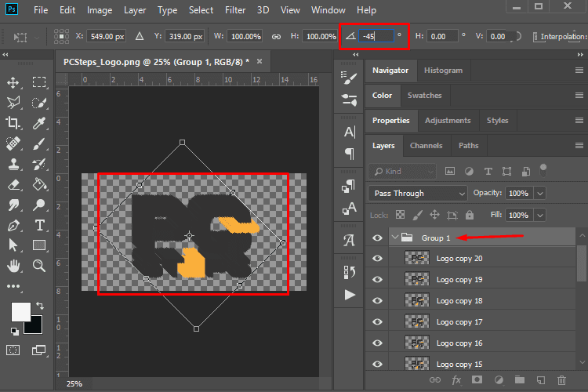588x392 pixels.
Task: Open the Pass Through blend mode dropdown
Action: pyautogui.click(x=418, y=193)
